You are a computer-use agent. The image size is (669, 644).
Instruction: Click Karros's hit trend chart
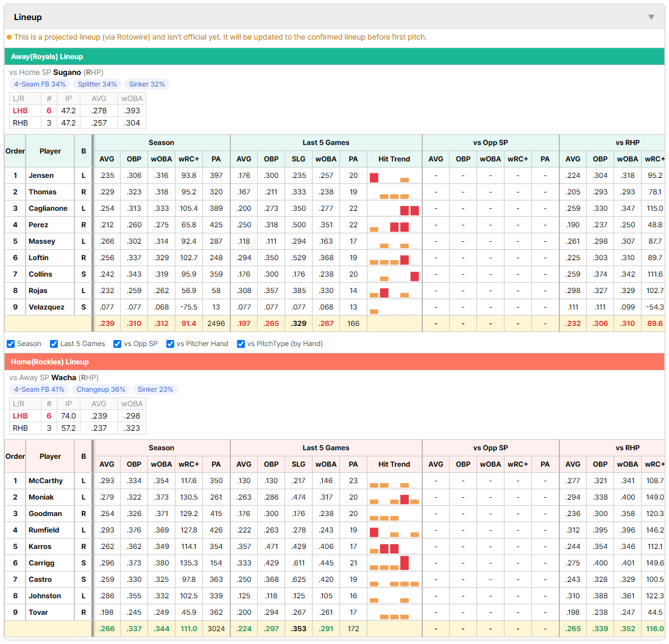pos(394,547)
